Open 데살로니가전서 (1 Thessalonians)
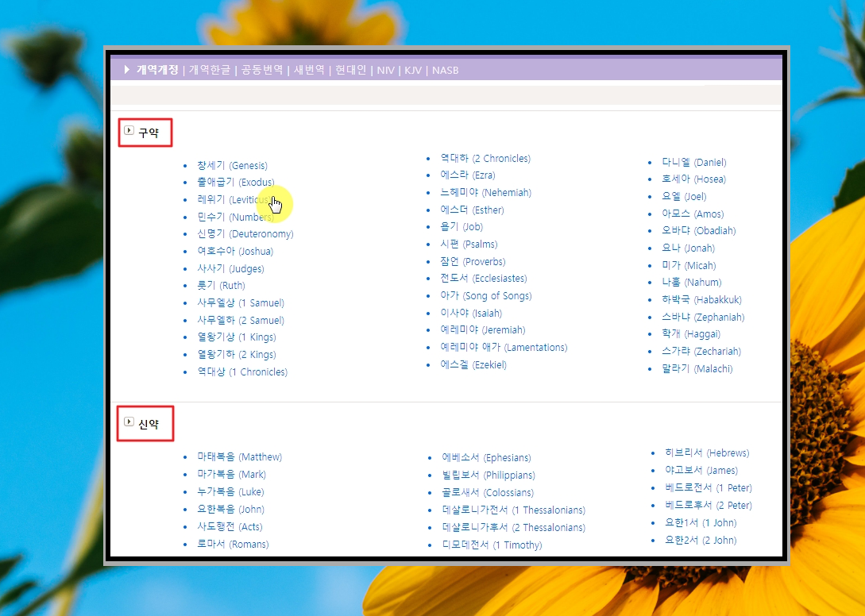 pos(514,510)
